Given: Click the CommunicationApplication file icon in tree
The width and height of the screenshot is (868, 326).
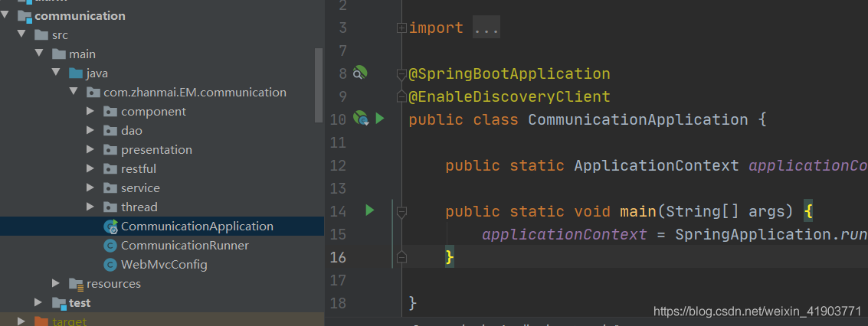Looking at the screenshot, I should (x=111, y=226).
